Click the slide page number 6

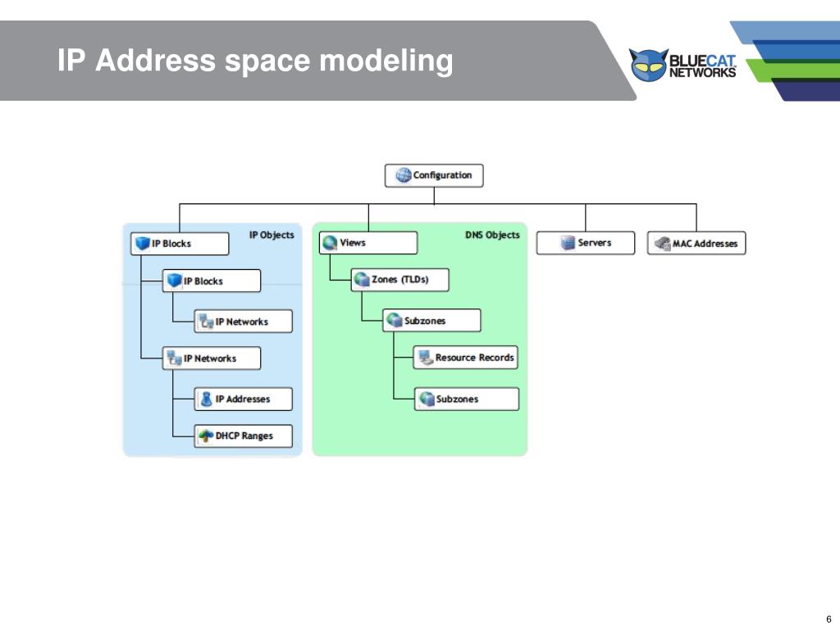(829, 619)
